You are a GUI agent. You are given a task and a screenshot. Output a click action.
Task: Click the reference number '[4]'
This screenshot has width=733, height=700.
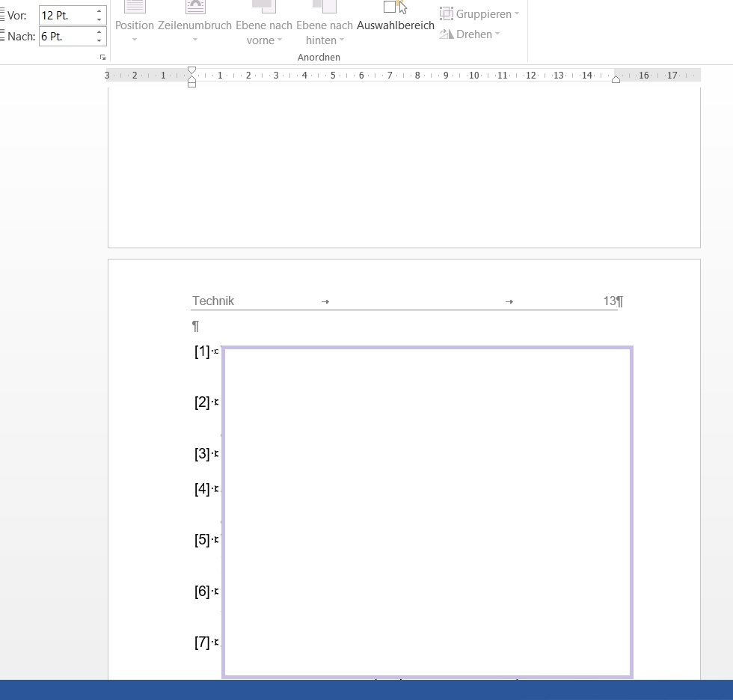[202, 489]
